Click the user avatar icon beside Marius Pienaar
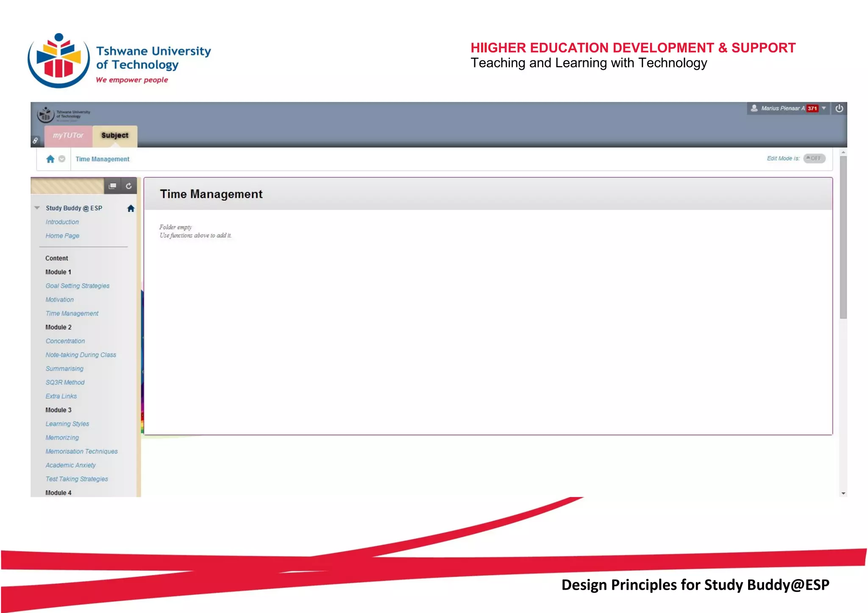 click(754, 108)
